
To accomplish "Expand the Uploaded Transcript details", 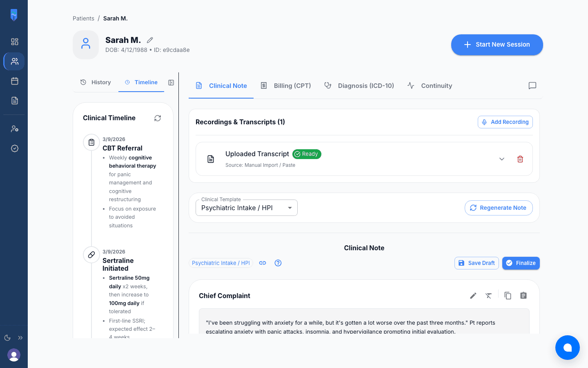I will pyautogui.click(x=502, y=159).
